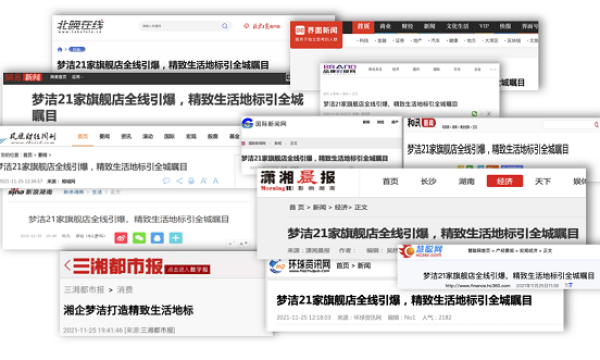This screenshot has height=360, width=600.
Task: Click the back chevron beside 三湘都市报 title
Action: (x=67, y=265)
